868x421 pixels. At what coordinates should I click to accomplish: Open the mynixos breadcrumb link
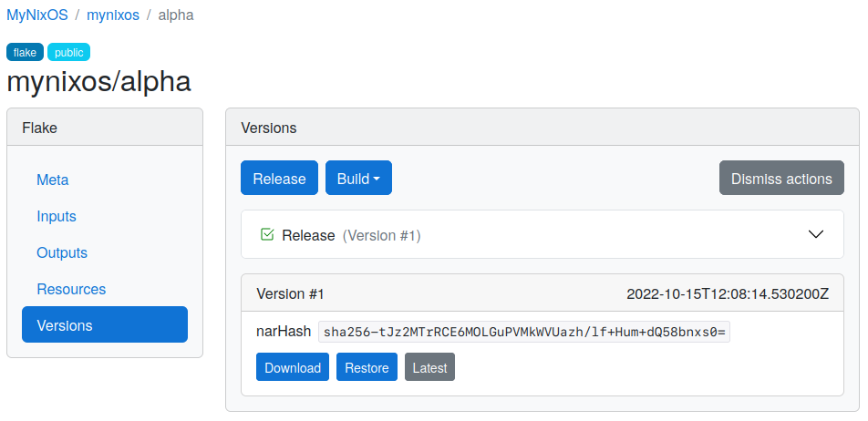[x=113, y=15]
